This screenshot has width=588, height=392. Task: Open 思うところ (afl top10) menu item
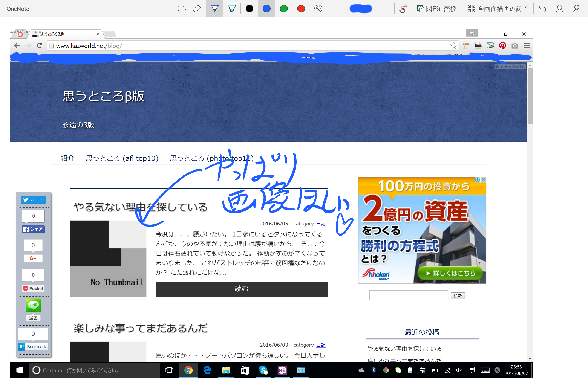(122, 158)
